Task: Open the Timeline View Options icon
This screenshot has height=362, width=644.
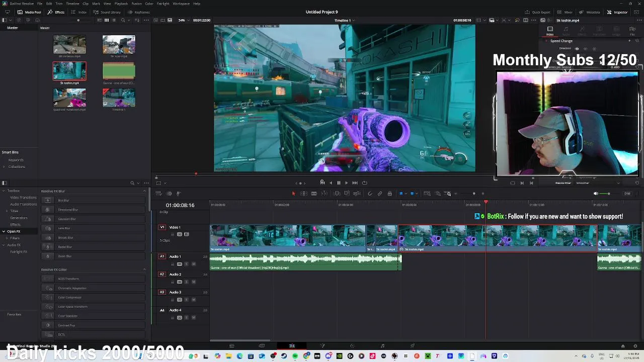Action: [x=158, y=194]
